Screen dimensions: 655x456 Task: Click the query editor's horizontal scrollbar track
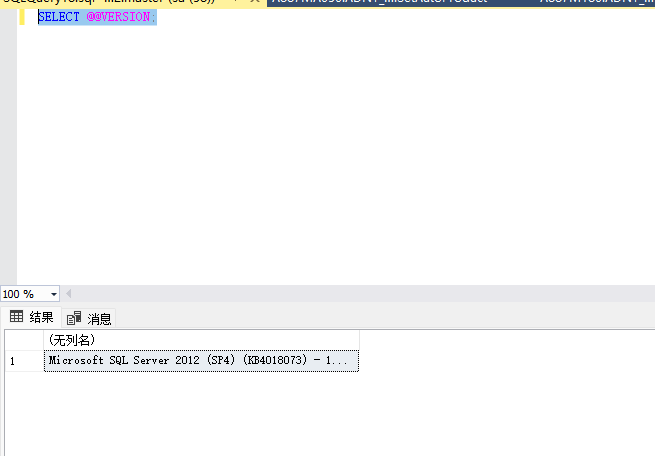pos(363,294)
